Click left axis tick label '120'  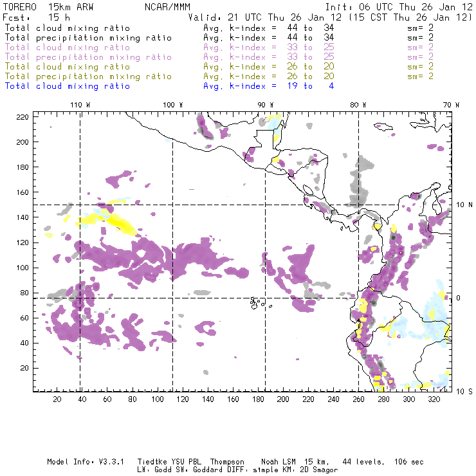pos(23,243)
